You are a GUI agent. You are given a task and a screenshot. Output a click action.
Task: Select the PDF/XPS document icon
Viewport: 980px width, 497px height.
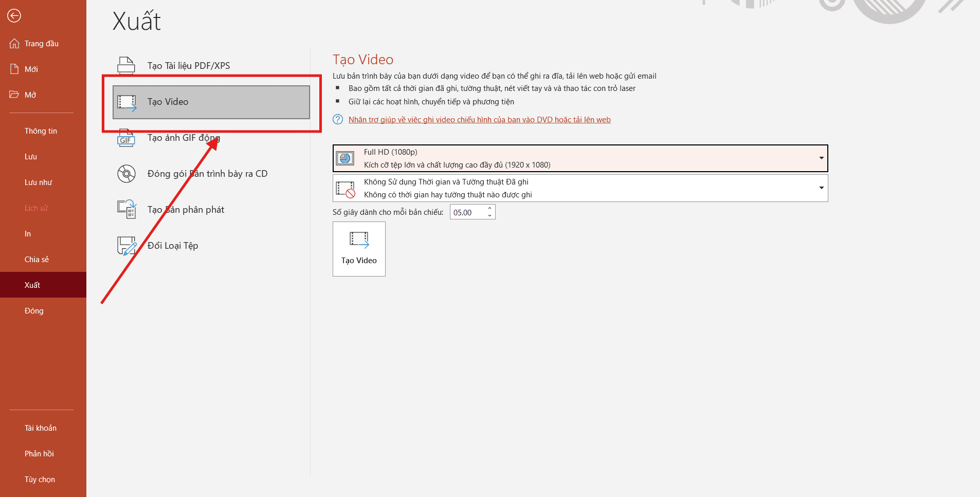(126, 66)
